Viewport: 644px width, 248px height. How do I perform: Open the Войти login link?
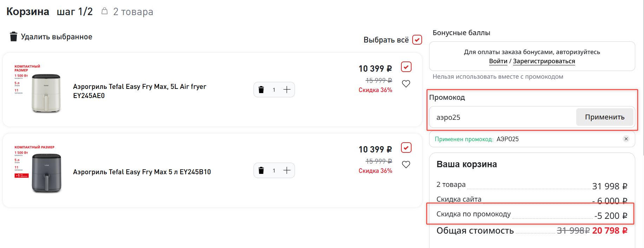point(498,61)
